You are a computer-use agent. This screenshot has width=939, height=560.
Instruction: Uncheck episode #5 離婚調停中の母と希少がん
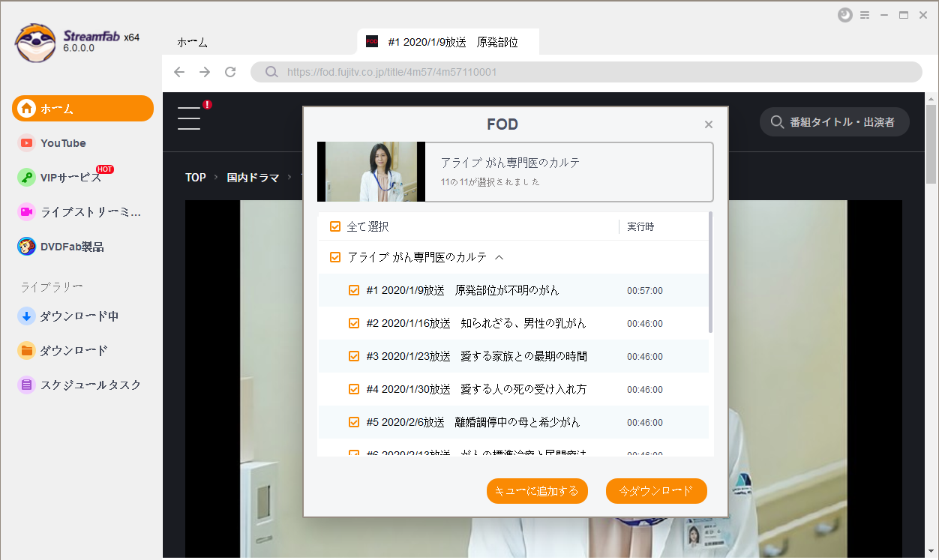(354, 422)
